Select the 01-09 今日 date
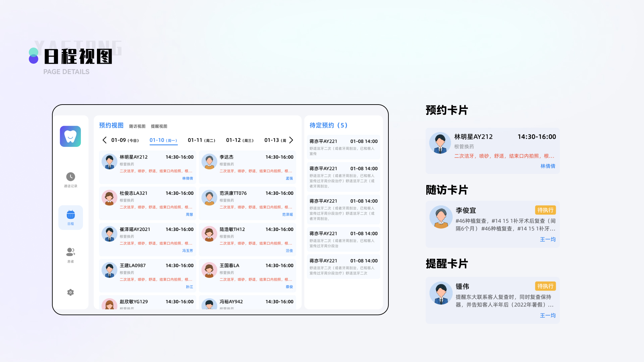 point(125,140)
